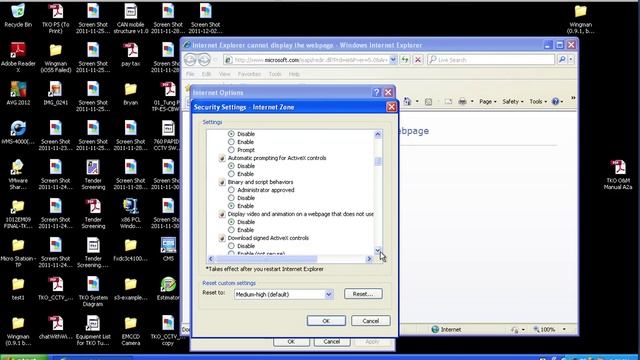Click OK in the Internet Options dialog
This screenshot has width=640, height=360.
[291, 341]
